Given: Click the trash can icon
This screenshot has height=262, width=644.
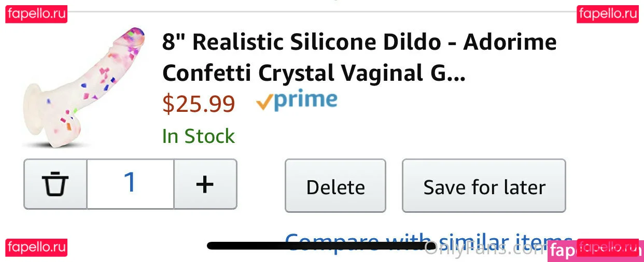Looking at the screenshot, I should tap(55, 184).
